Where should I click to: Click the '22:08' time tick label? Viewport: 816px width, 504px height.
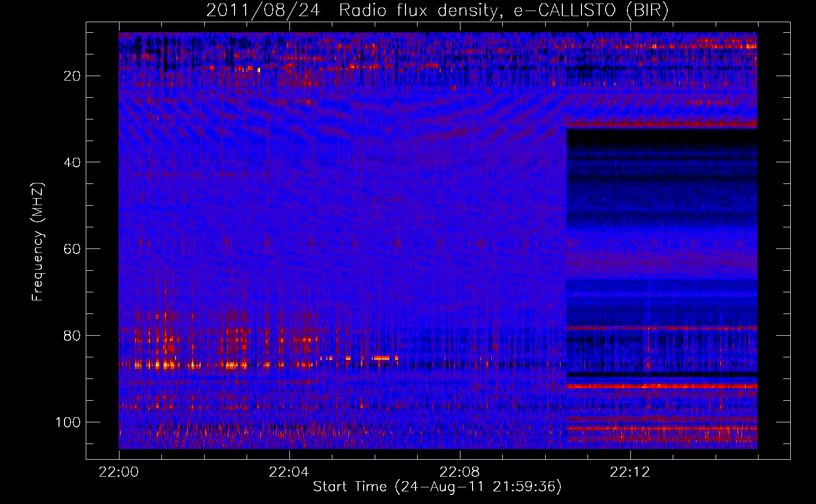tap(459, 472)
